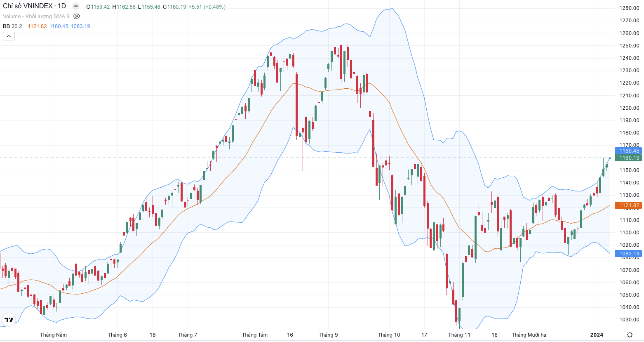Click the 1200.00 price scale label
This screenshot has width=644, height=342.
coord(629,108)
